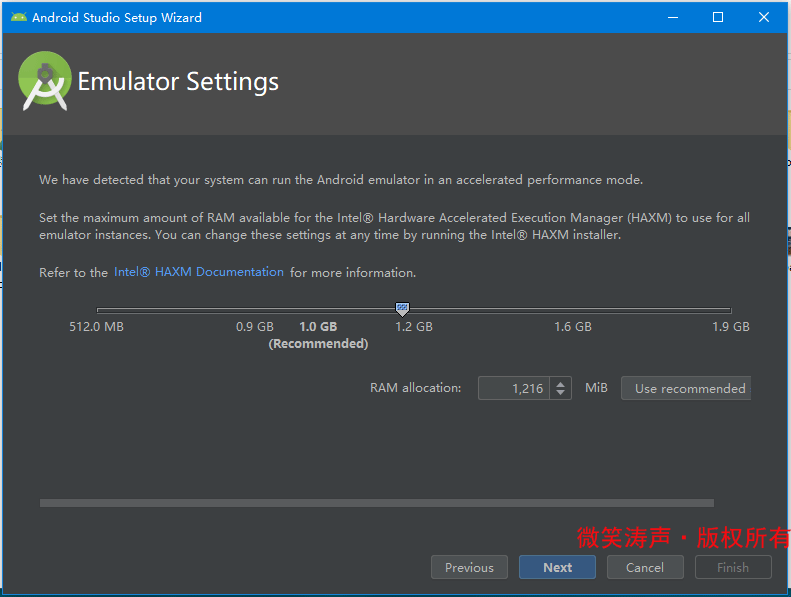The width and height of the screenshot is (791, 597).
Task: Click the 1.9 GB label
Action: [x=730, y=327]
